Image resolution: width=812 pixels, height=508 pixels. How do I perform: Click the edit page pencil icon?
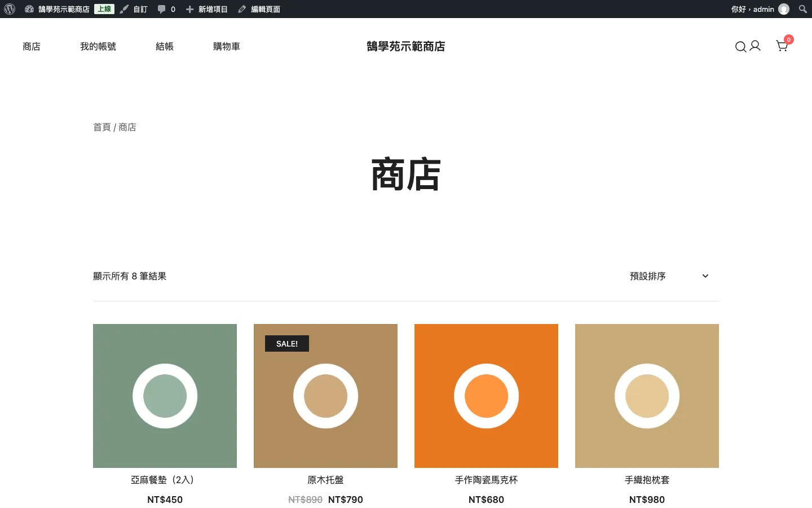[x=242, y=9]
